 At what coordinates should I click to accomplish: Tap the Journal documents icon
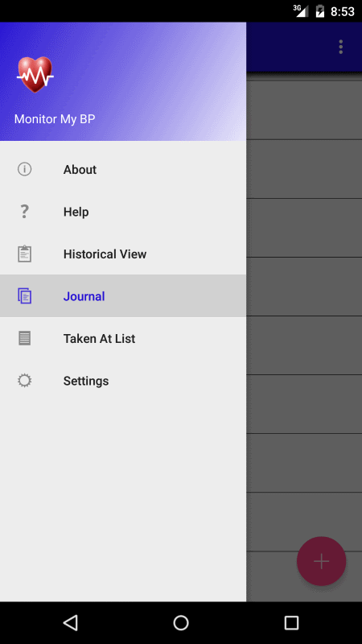click(25, 296)
